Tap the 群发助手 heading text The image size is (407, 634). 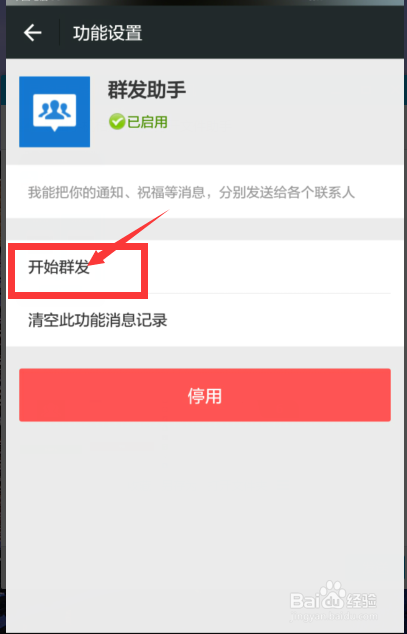tap(147, 90)
